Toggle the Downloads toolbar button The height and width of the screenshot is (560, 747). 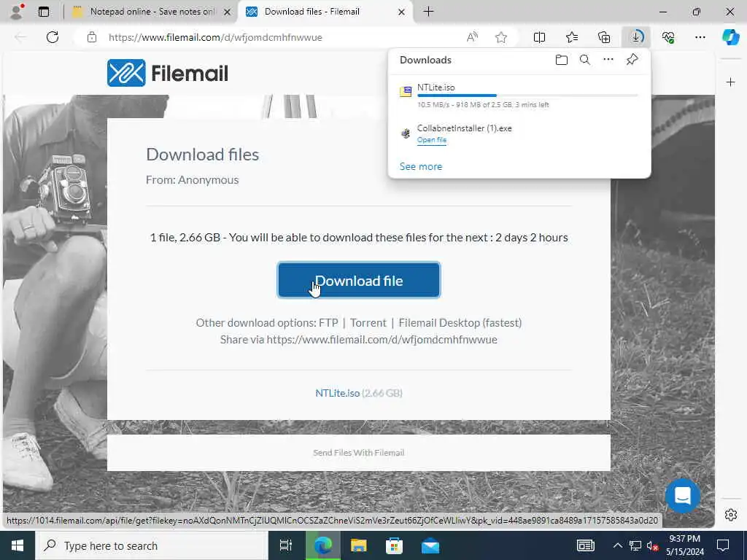point(636,37)
